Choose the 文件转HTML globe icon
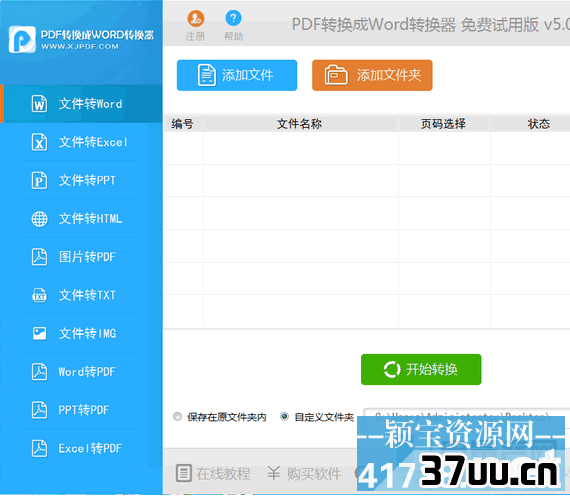 click(x=39, y=219)
